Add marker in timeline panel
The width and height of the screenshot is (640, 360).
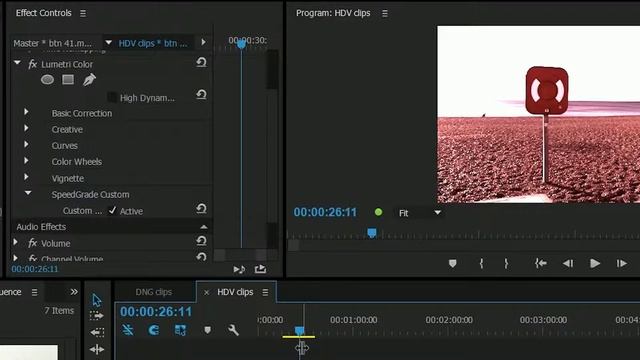[207, 330]
